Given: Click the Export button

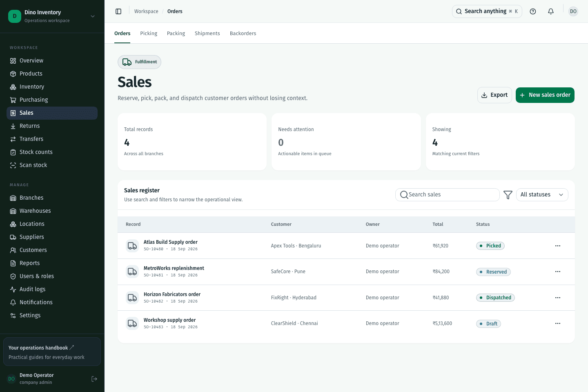Looking at the screenshot, I should coord(494,95).
